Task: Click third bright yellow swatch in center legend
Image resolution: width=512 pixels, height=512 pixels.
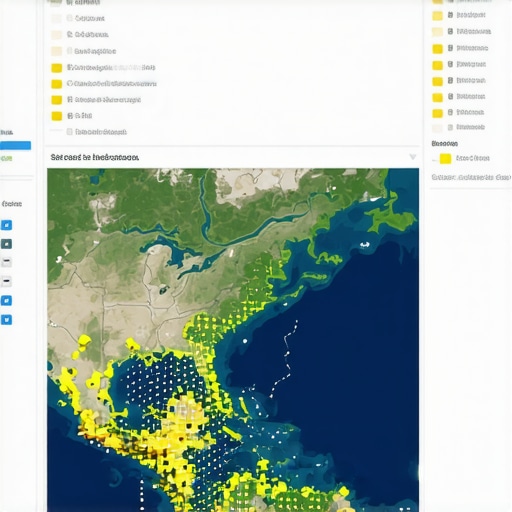Action: pos(56,100)
